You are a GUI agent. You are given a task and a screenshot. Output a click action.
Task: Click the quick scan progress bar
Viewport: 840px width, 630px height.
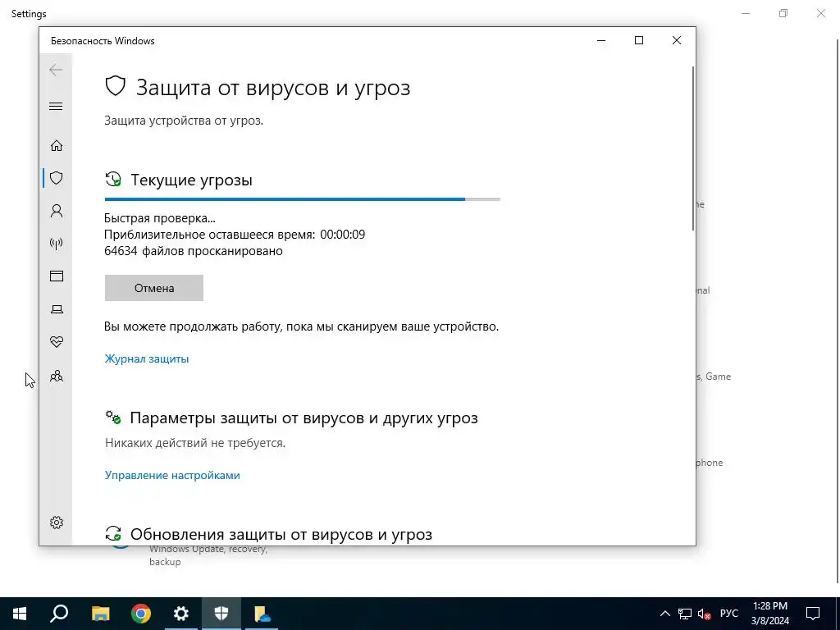pyautogui.click(x=302, y=199)
